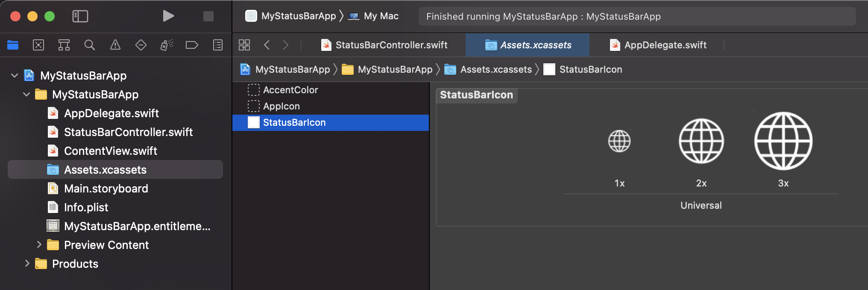Open the Project navigator folder icon
Viewport: 868px width, 290px height.
click(x=13, y=45)
